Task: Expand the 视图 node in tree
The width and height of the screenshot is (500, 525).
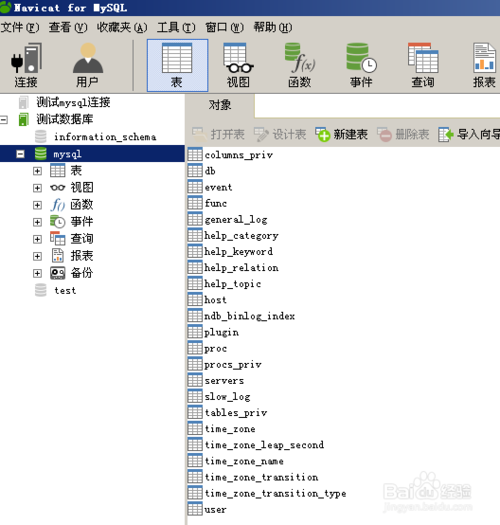Action: (x=37, y=188)
